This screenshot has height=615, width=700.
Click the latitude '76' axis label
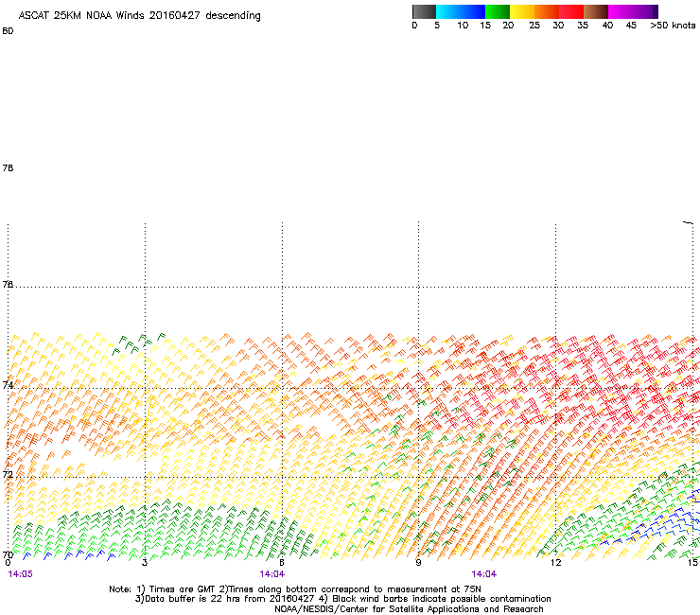pos(8,284)
